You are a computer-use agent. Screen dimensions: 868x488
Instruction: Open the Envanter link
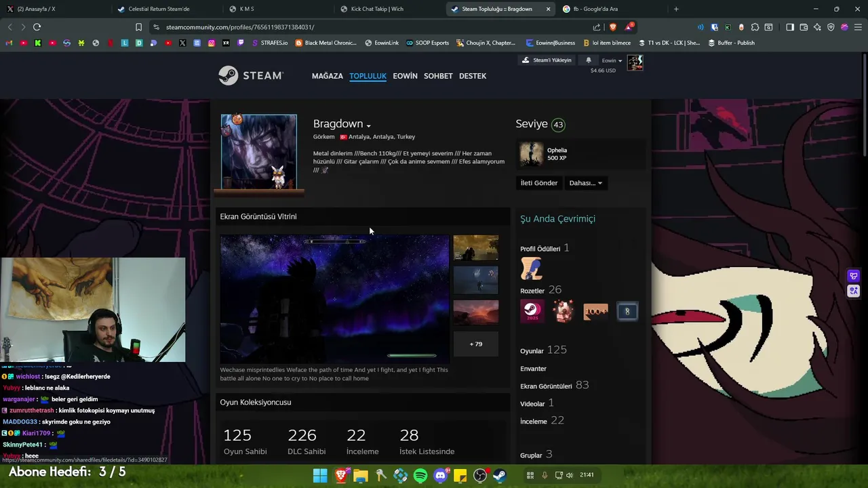point(533,369)
